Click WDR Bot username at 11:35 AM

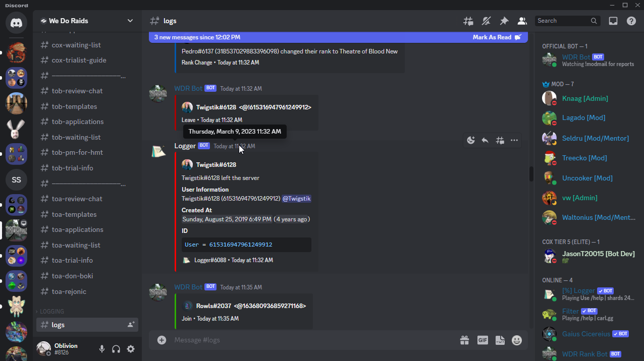[188, 287]
